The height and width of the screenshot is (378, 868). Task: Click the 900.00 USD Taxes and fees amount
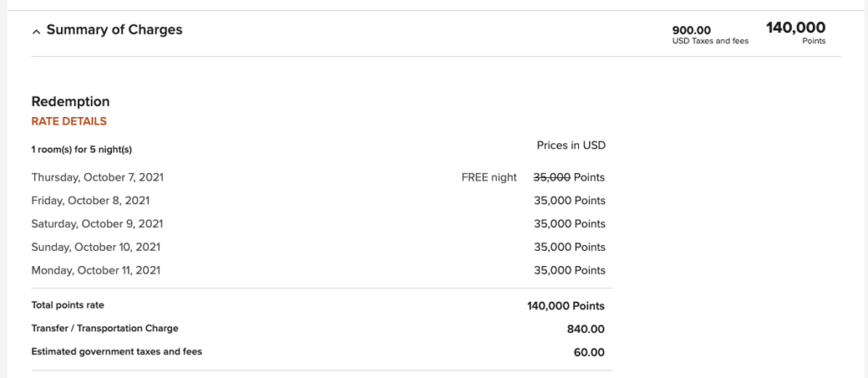pyautogui.click(x=710, y=34)
